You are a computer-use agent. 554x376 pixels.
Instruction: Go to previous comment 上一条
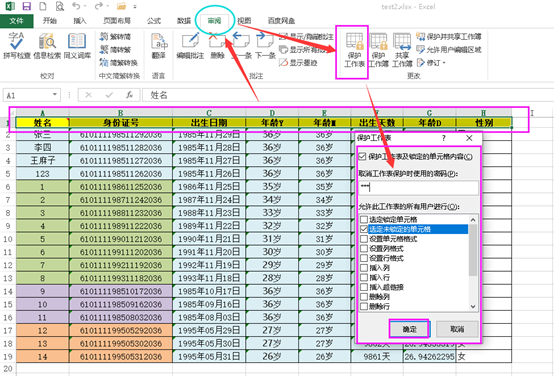(241, 45)
